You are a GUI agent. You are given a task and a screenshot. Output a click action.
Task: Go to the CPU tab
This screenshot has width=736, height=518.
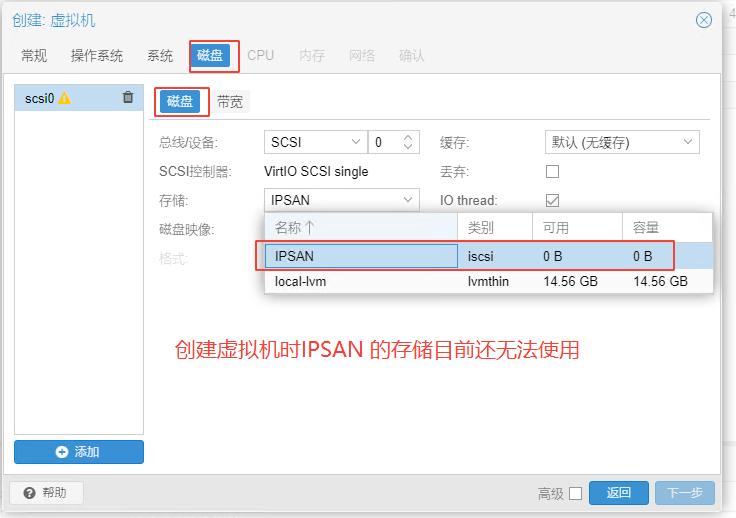[261, 56]
